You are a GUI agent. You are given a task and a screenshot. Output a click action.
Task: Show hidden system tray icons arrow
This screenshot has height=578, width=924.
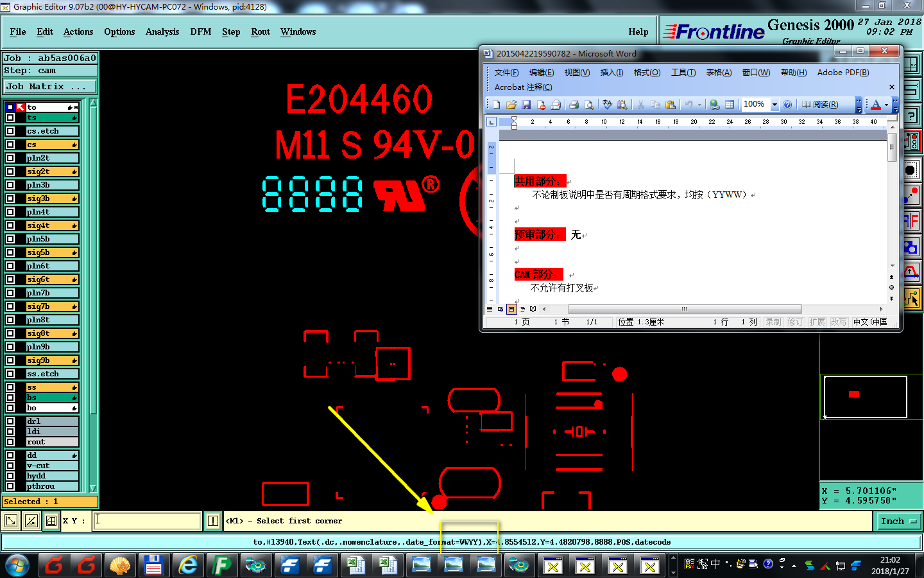(794, 566)
